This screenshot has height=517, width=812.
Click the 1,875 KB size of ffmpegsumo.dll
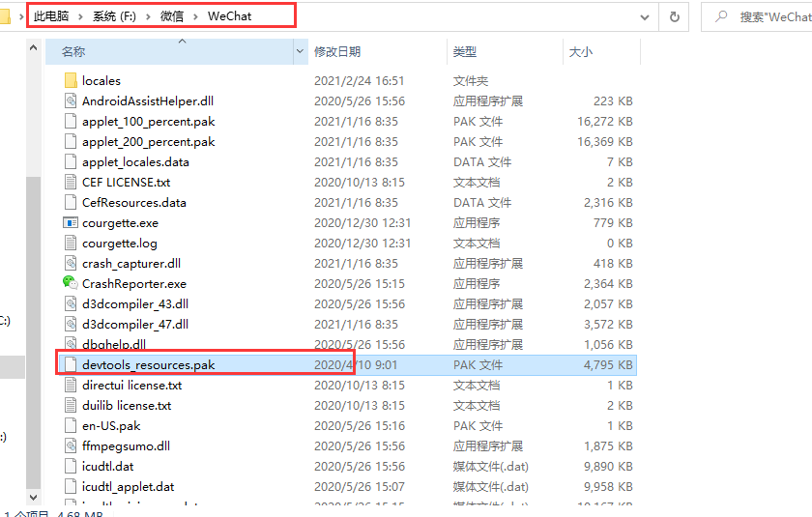(608, 446)
